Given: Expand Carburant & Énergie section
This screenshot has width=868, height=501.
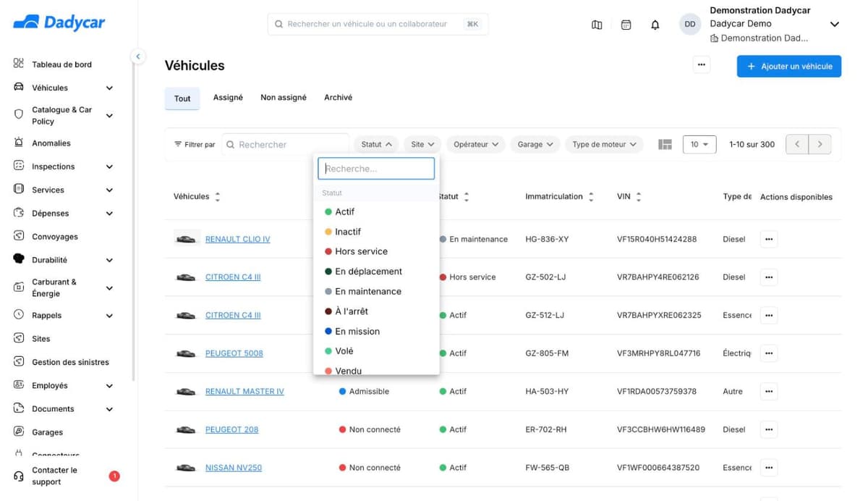Looking at the screenshot, I should 109,288.
